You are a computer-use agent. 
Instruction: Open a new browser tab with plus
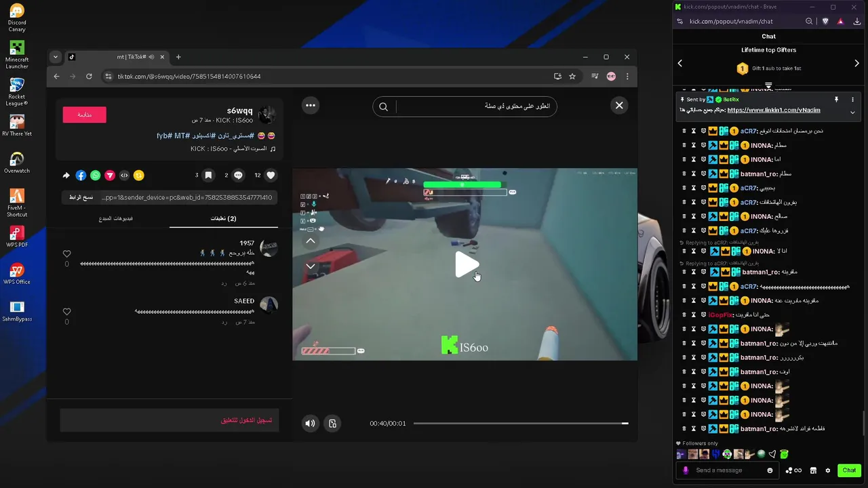178,57
